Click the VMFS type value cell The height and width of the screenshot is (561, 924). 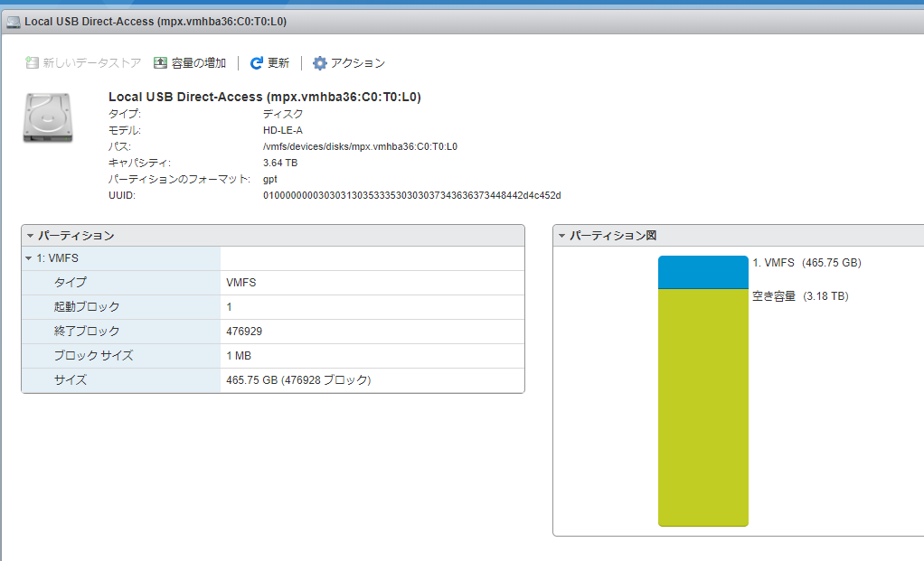(241, 283)
